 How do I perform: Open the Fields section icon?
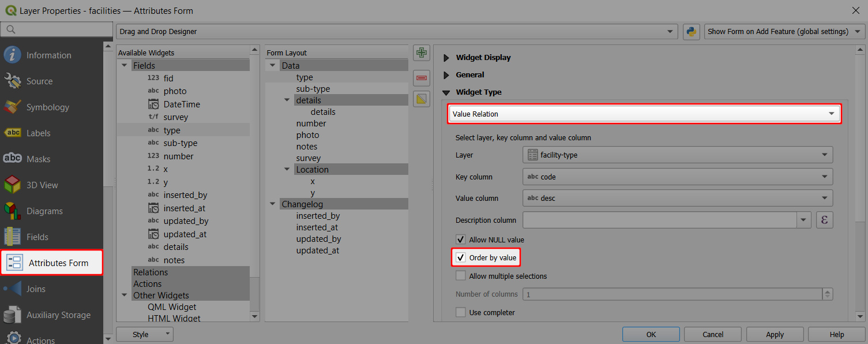click(13, 237)
